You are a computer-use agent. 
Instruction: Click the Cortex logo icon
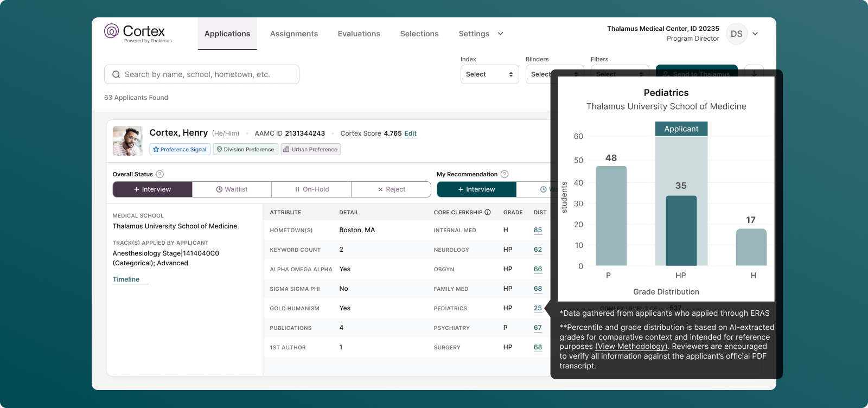point(111,31)
